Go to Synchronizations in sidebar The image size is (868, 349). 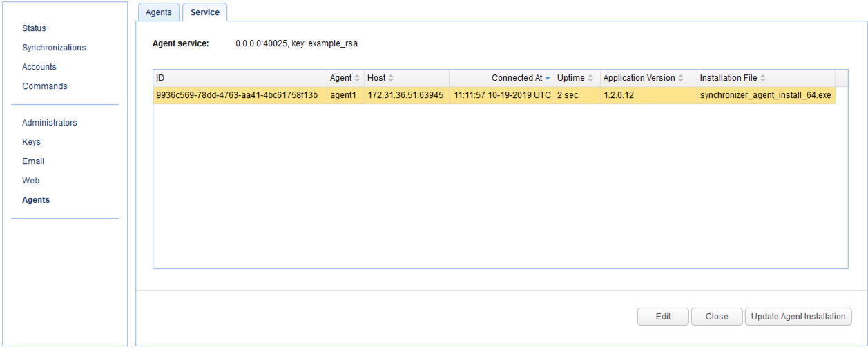point(54,48)
